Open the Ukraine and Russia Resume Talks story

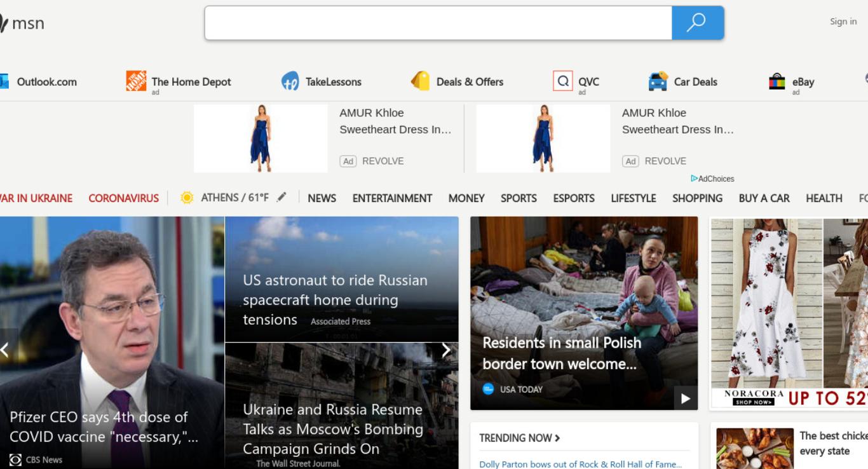click(x=333, y=429)
